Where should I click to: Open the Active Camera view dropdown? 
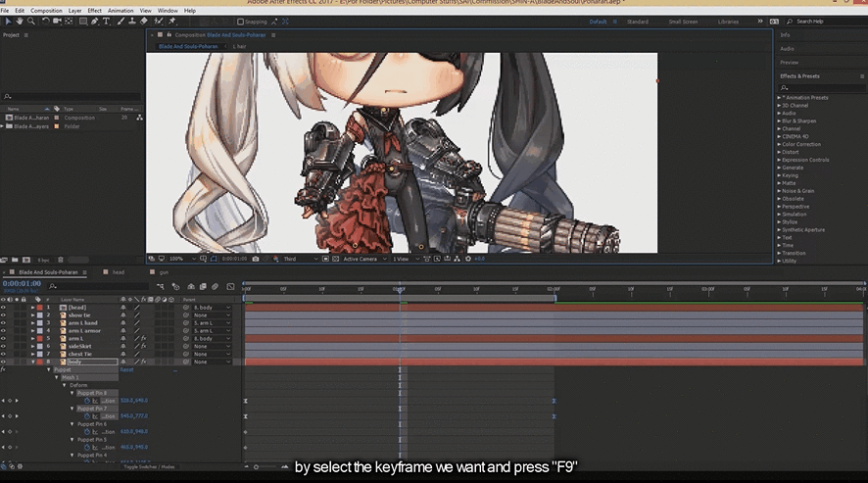click(x=364, y=259)
